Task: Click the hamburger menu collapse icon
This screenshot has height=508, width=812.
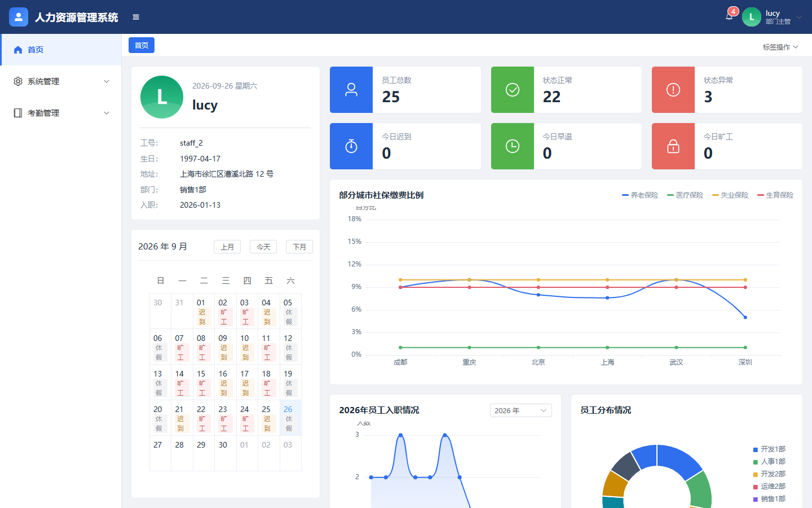Action: [136, 17]
